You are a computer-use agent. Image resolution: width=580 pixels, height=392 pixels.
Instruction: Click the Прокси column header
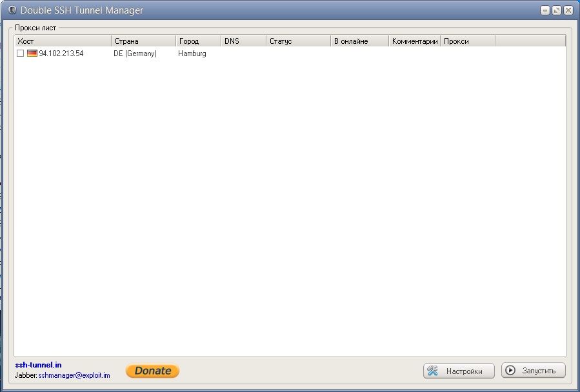click(x=468, y=41)
